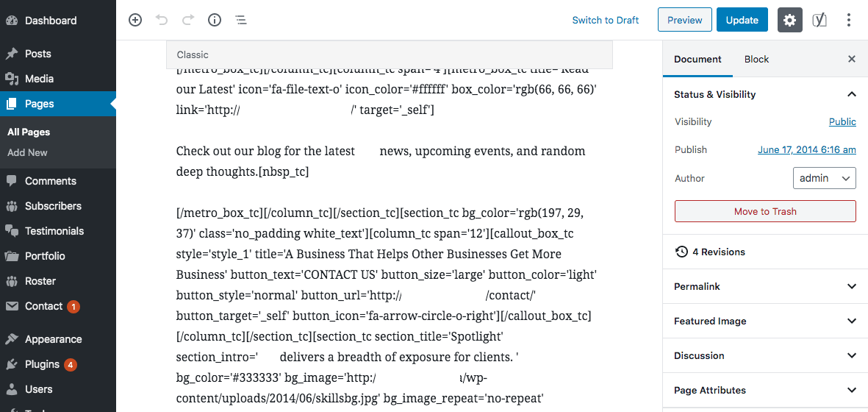Open the three-dot more tools menu
This screenshot has width=868, height=412.
coord(849,20)
